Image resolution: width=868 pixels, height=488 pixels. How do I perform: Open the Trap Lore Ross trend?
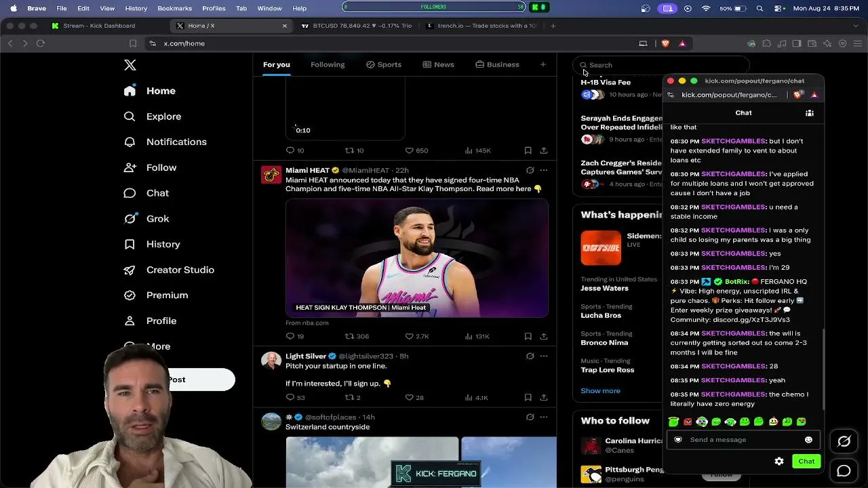[x=607, y=370]
